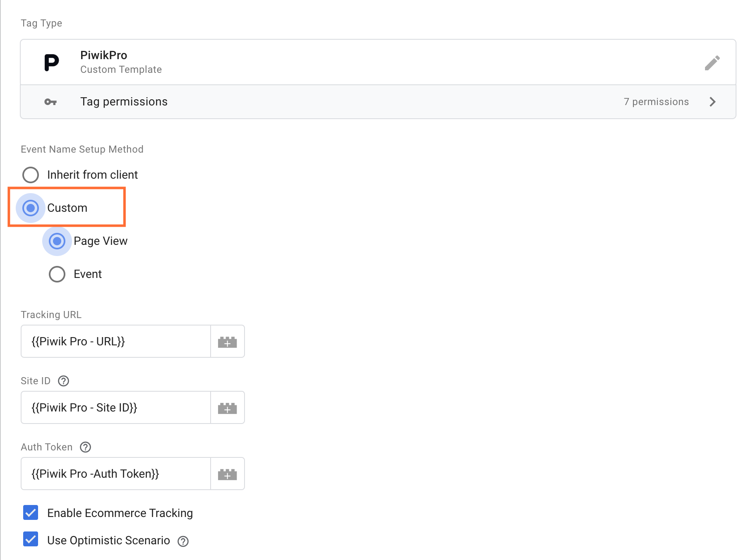Screen dimensions: 753x560
Task: Click the Event Name Setup Method label
Action: click(82, 149)
